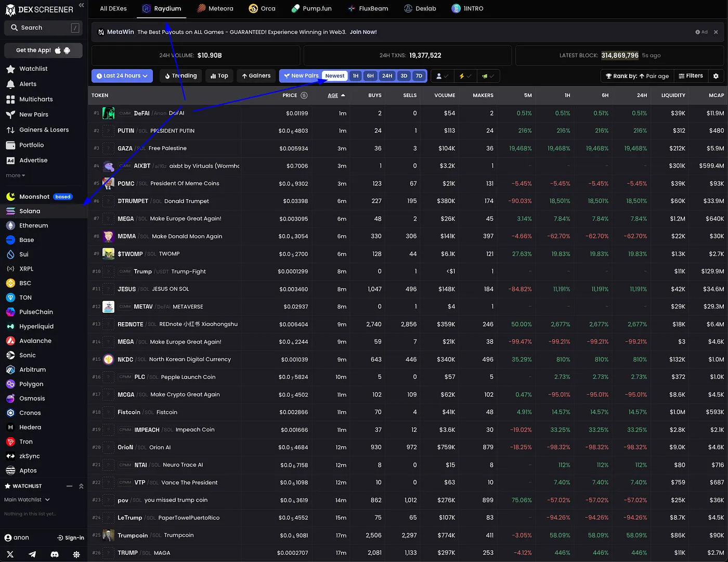Viewport: 728px width, 562px height.
Task: Open table settings gear next to Filters
Action: [x=716, y=76]
